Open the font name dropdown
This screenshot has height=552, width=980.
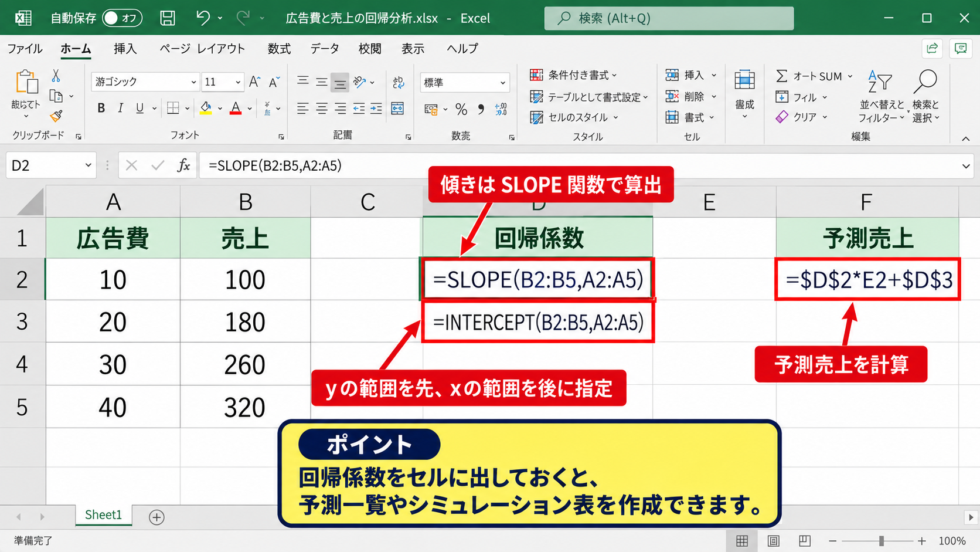(193, 82)
